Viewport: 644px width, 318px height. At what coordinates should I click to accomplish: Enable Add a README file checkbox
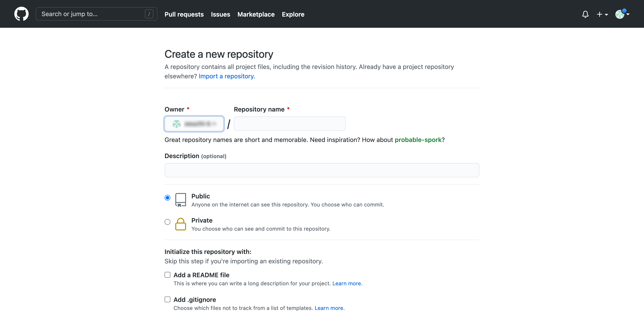[167, 274]
